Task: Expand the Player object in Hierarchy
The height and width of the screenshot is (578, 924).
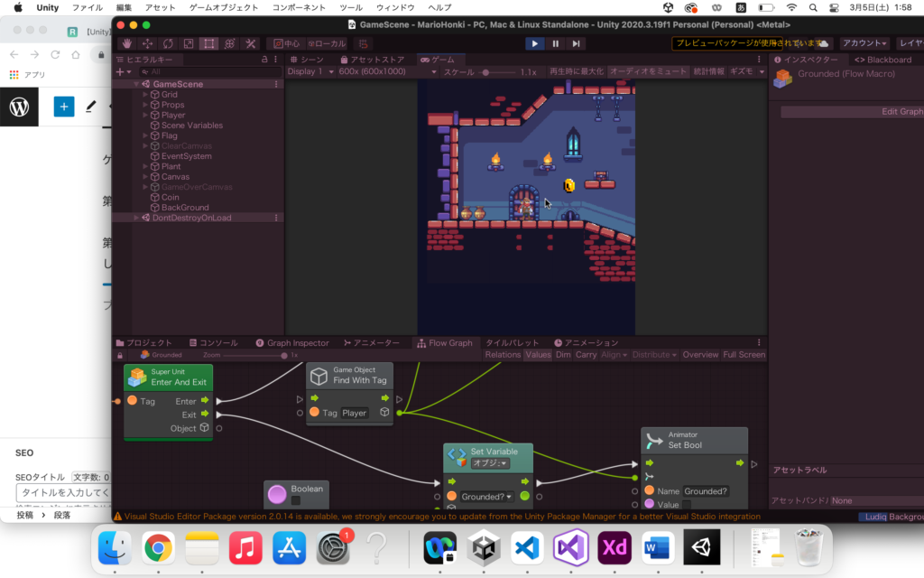Action: [x=145, y=115]
